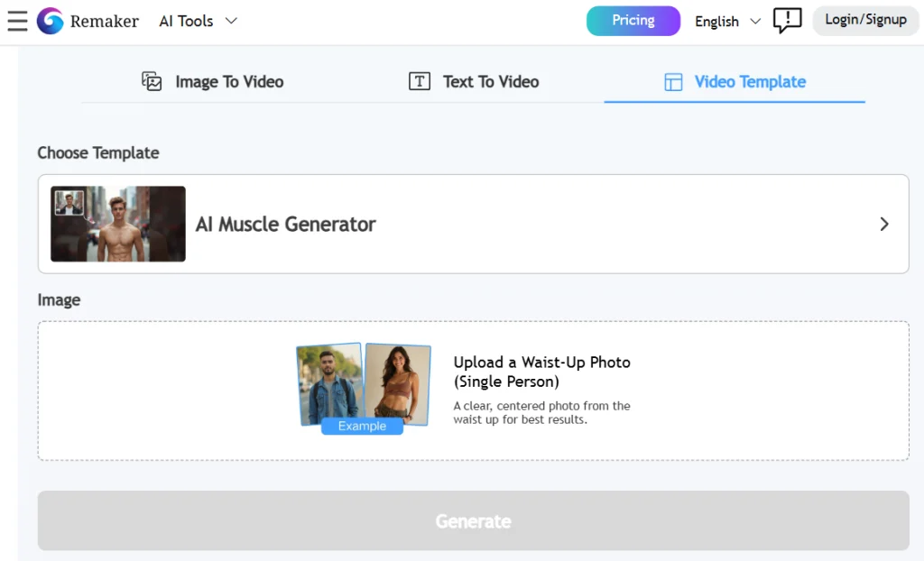Select the Video Template tab label

click(x=750, y=82)
